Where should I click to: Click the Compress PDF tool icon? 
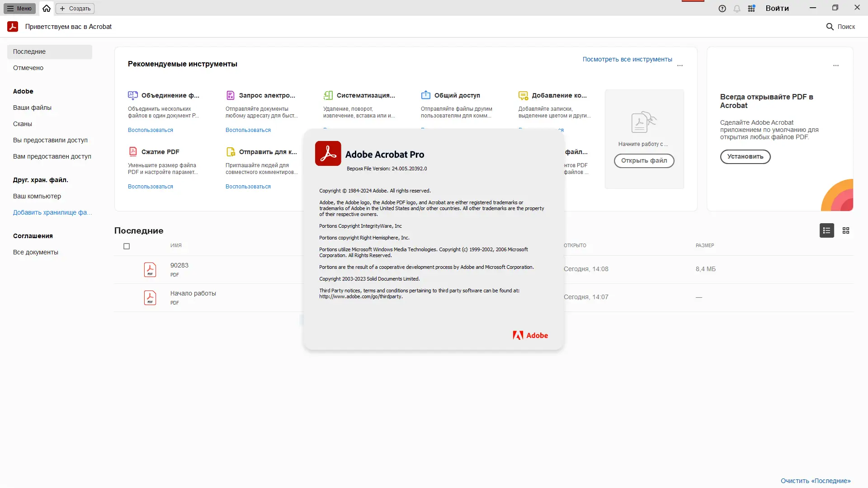[133, 152]
